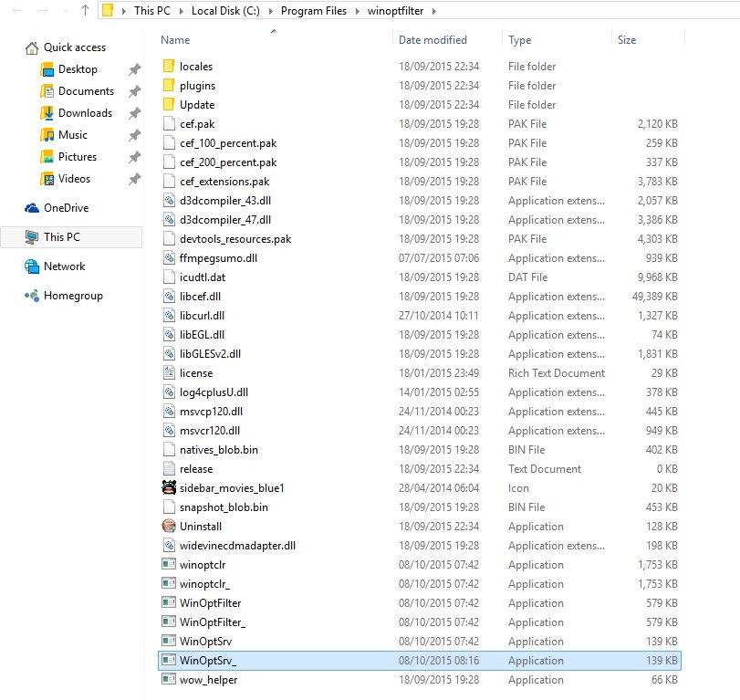Expand the This PC breadcrumb chevron
The image size is (740, 700).
point(185,11)
